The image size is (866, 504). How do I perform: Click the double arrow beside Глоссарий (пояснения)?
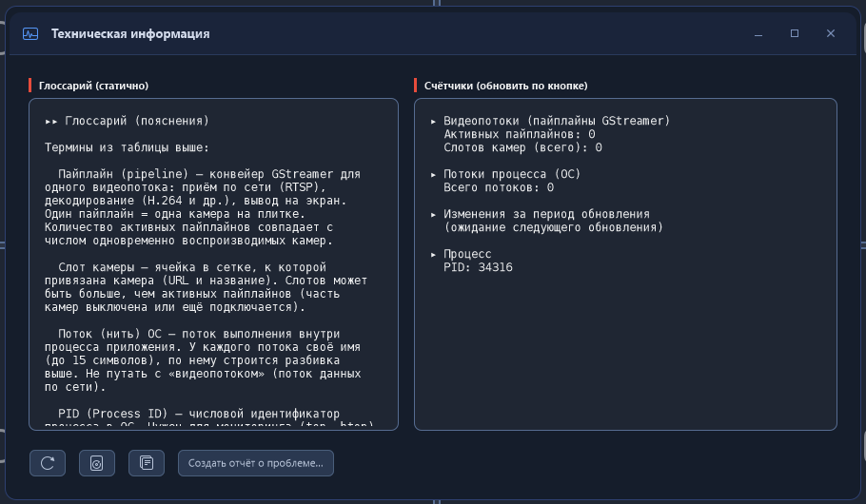point(51,122)
